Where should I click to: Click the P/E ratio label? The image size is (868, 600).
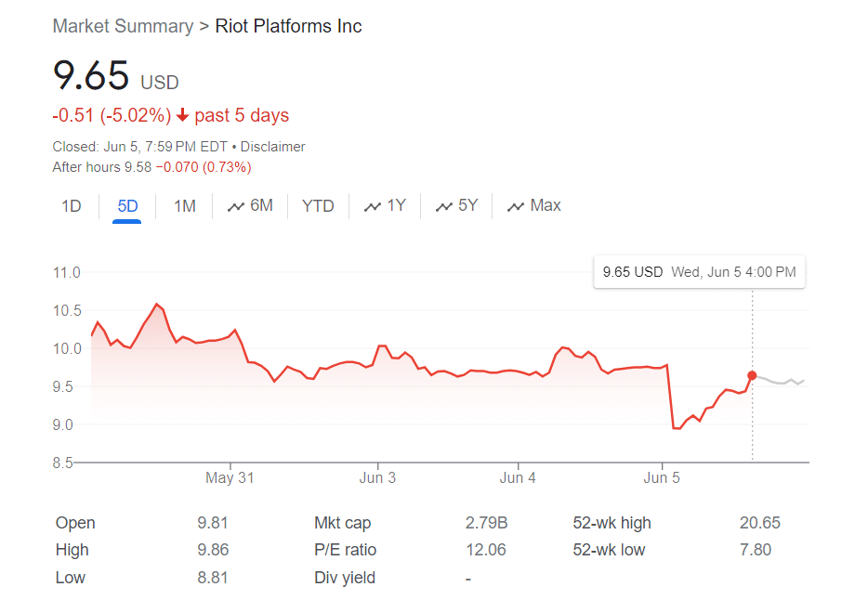pyautogui.click(x=346, y=550)
